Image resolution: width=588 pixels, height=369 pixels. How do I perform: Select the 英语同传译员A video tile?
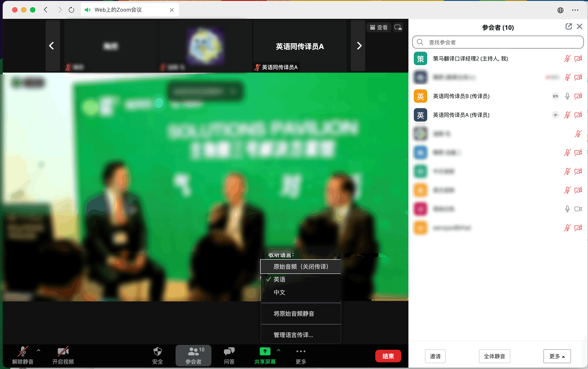pos(300,46)
